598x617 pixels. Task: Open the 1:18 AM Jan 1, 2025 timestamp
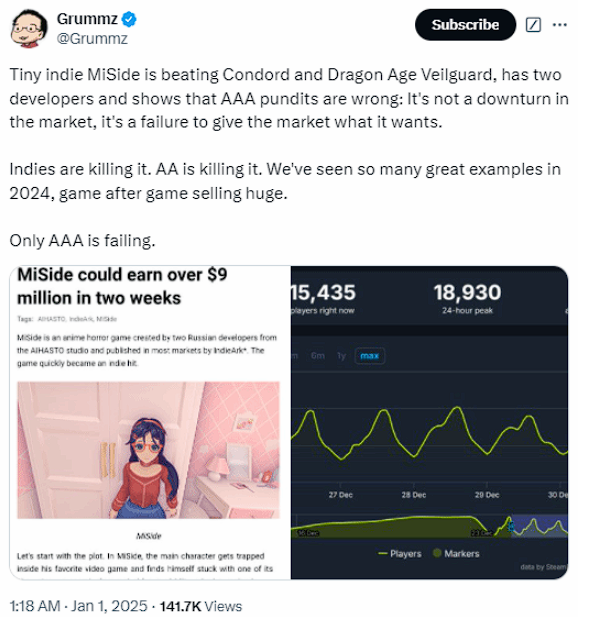[x=78, y=606]
